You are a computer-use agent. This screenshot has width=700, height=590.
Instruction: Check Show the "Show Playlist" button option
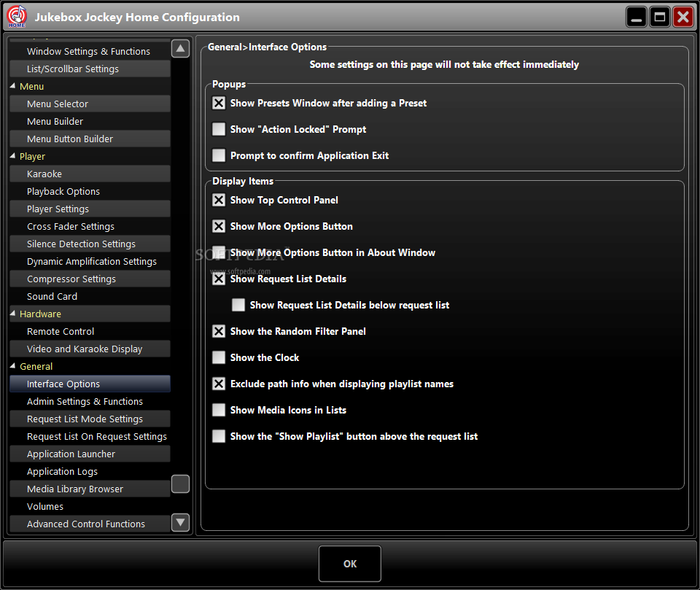(x=219, y=436)
